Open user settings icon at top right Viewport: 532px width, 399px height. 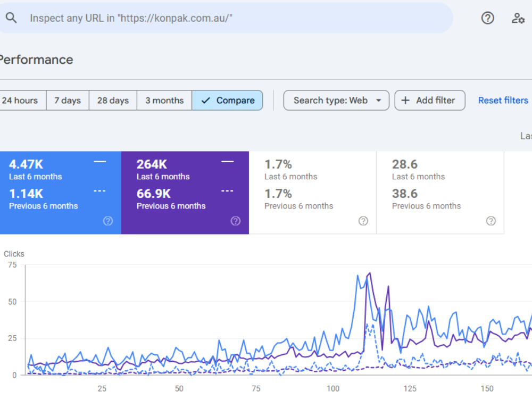tap(518, 18)
